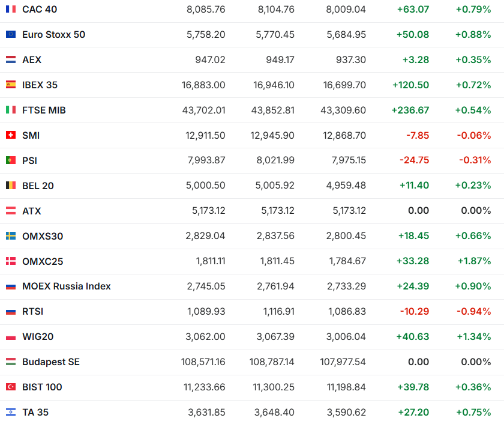The width and height of the screenshot is (504, 421).
Task: Click the Spain flag icon beside IBEX 35
Action: [x=11, y=85]
